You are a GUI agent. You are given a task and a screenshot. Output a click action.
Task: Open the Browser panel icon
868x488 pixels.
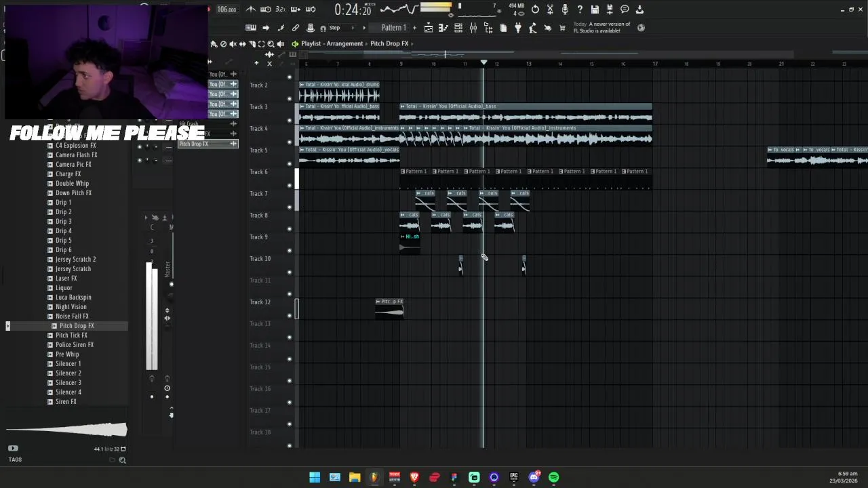[488, 28]
